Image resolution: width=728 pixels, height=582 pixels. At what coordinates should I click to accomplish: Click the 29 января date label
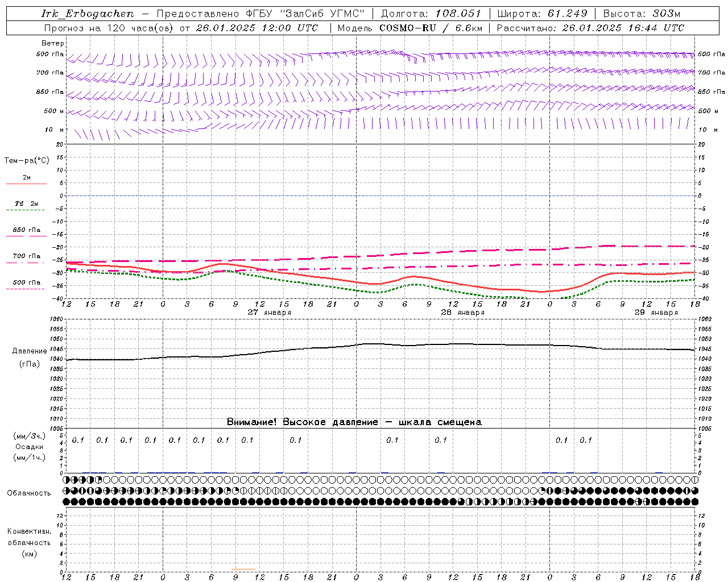click(656, 313)
